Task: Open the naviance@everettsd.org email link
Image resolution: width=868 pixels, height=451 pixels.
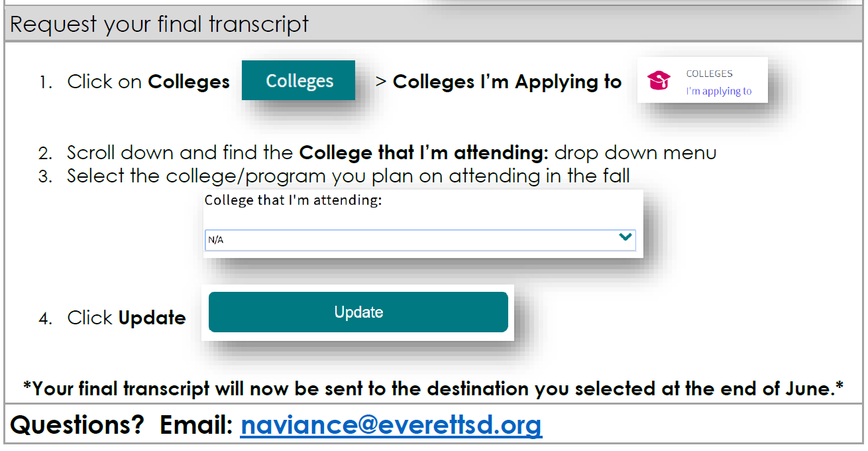Action: click(391, 424)
